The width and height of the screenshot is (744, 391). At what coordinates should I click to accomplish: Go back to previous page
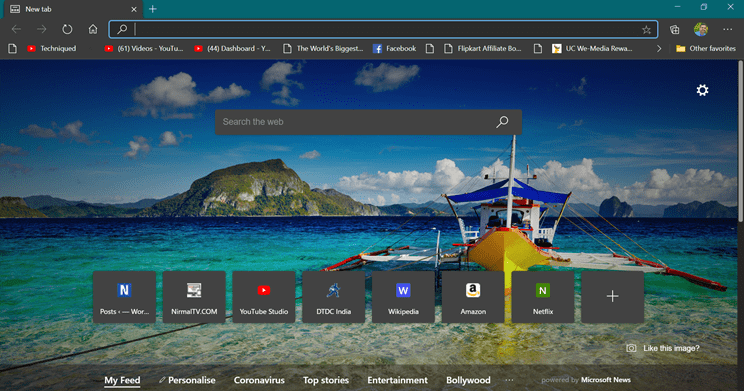pyautogui.click(x=16, y=29)
